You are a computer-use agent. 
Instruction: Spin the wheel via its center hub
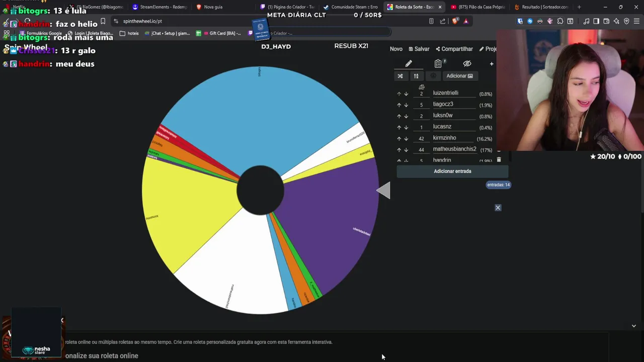pos(260,191)
